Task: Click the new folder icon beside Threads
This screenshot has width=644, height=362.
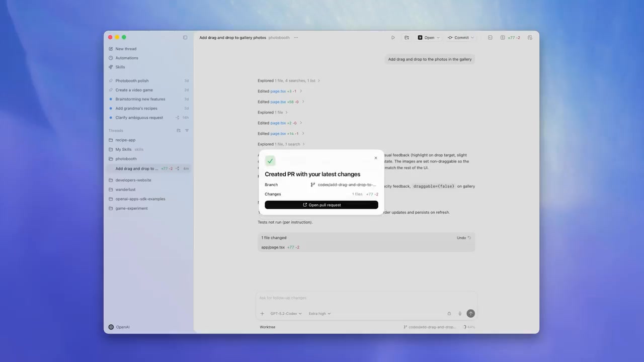Action: (179, 131)
